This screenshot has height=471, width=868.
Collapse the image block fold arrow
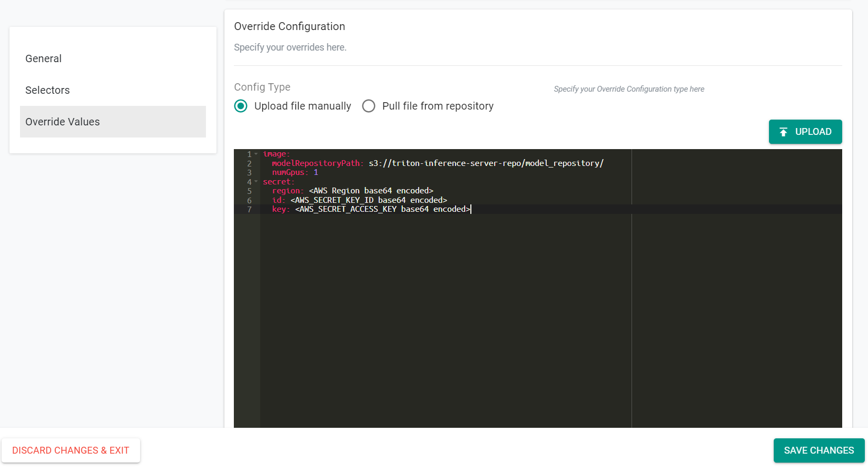pos(257,154)
